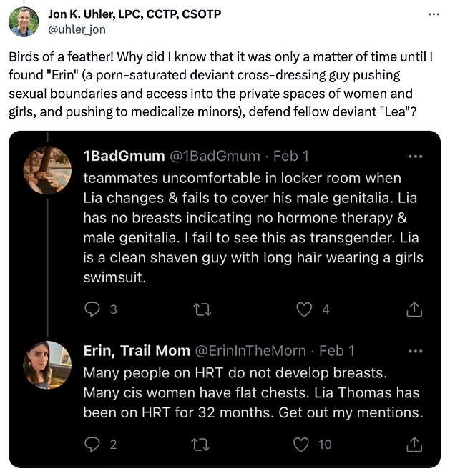The image size is (450, 476).
Task: Open 1BadGmum tweet three-dot menu
Action: [414, 157]
